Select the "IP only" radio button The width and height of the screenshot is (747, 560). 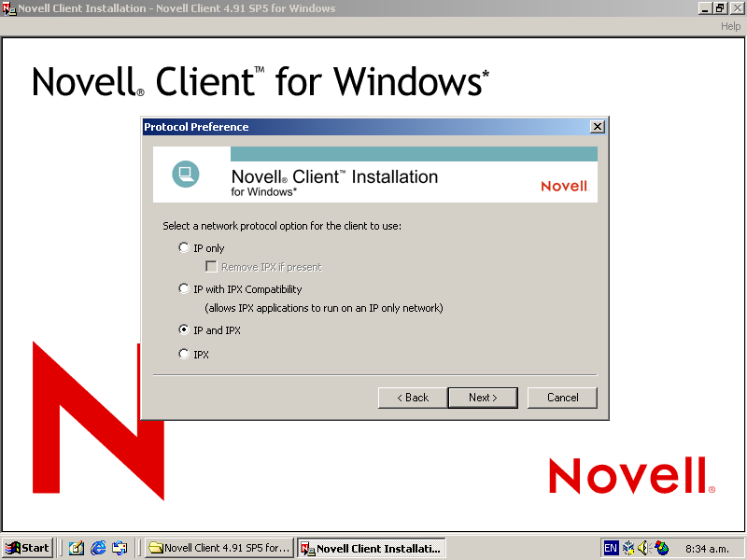tap(183, 247)
